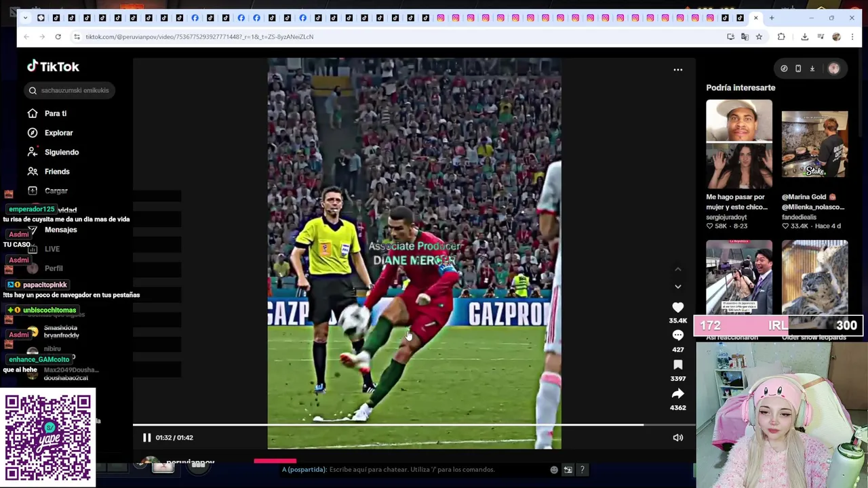Expand the tab search dropdown

[26, 18]
